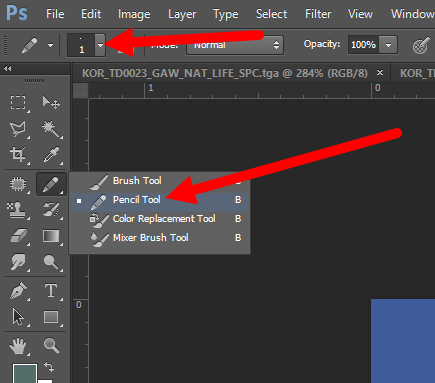Select the Eraser tool

tap(18, 236)
